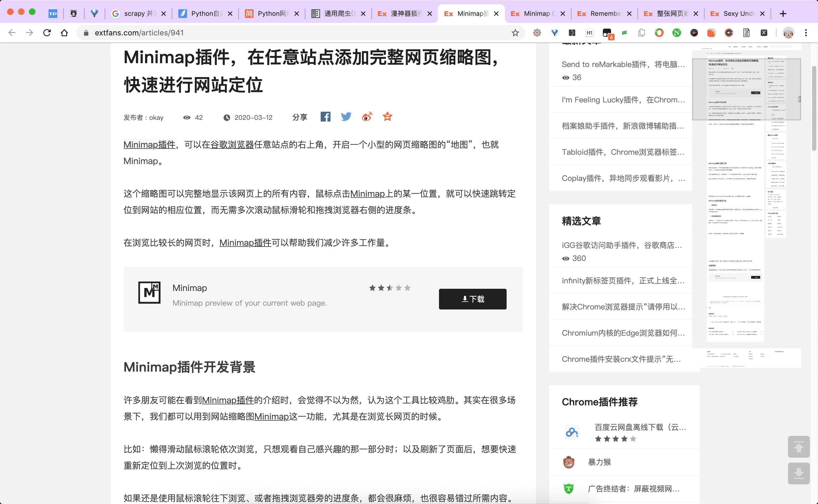818x504 pixels.
Task: Click scroll-to-bottom arrow button
Action: point(798,473)
